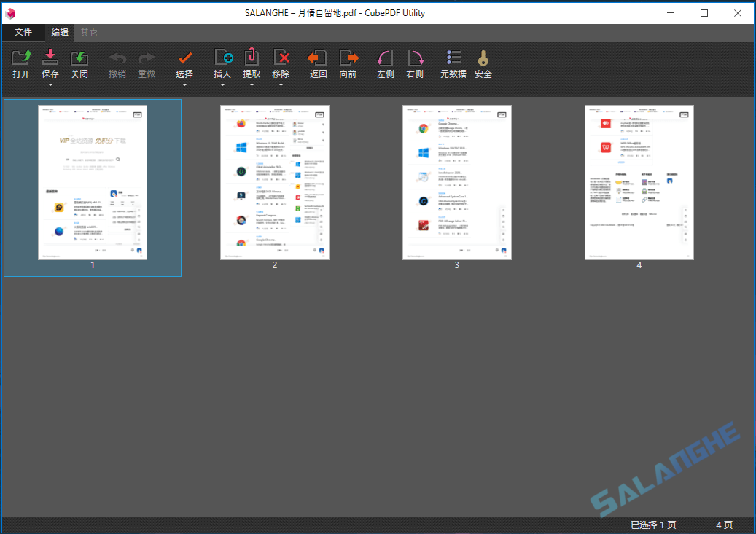
Task: Open a PDF with the 打开 tool
Action: click(20, 64)
